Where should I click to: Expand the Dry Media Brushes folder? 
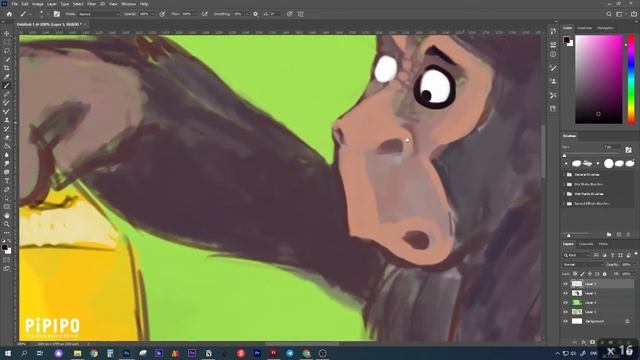pos(564,184)
